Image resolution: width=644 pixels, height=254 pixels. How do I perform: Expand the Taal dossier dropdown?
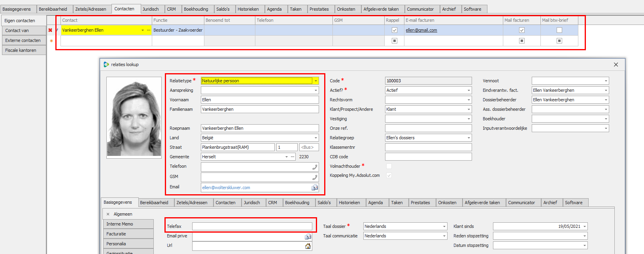(x=444, y=226)
